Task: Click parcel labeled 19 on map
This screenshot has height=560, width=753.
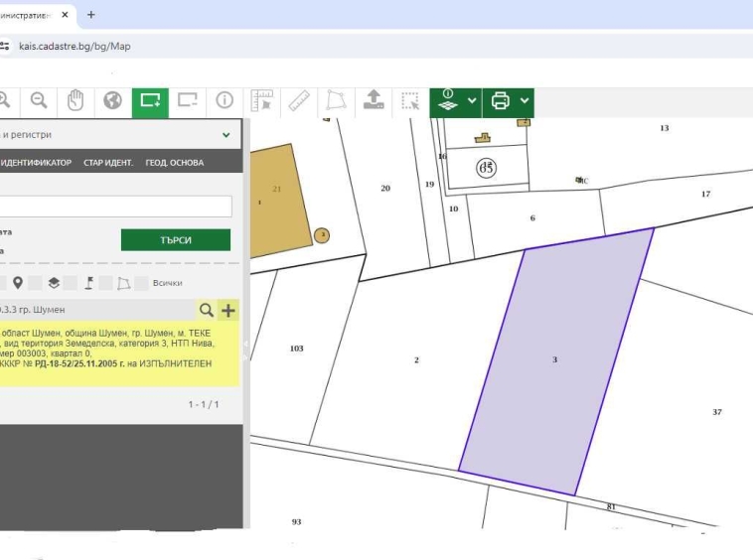Action: coord(429,184)
